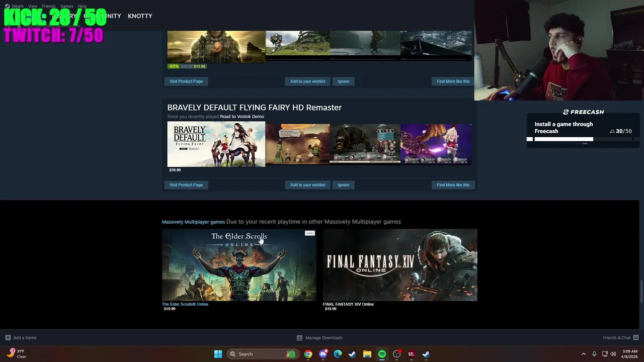Click the Friends & Chat grid icon
The width and height of the screenshot is (644, 362).
[x=636, y=338]
